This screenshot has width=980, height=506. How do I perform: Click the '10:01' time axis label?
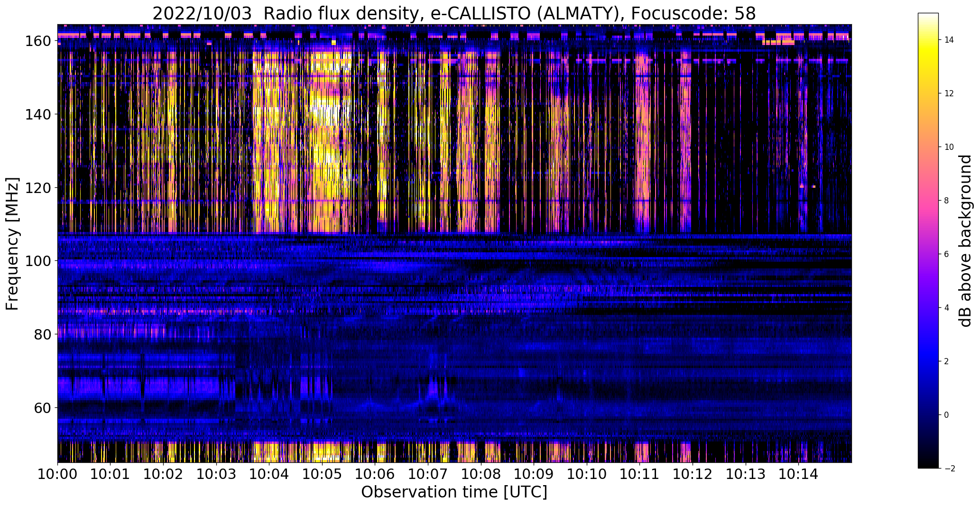point(111,473)
